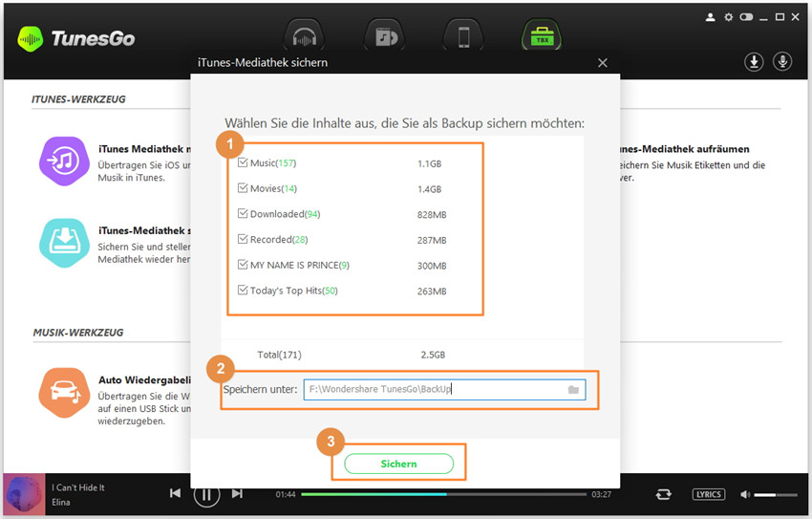
Task: Click the 2.5GB total size
Action: 433,355
